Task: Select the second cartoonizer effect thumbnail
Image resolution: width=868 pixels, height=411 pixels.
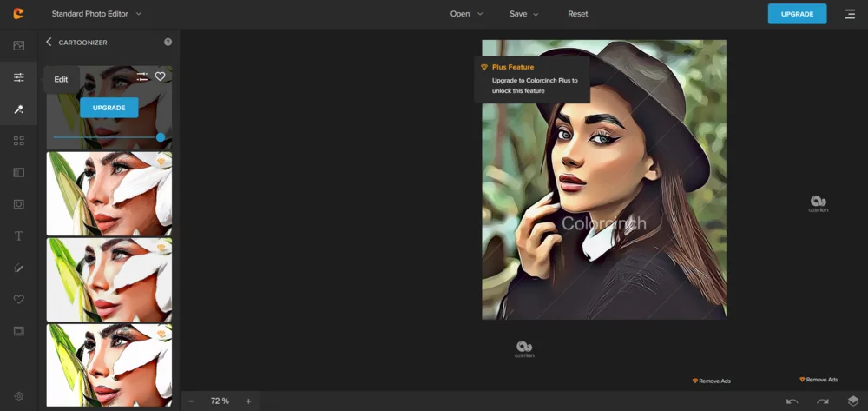Action: [x=109, y=194]
